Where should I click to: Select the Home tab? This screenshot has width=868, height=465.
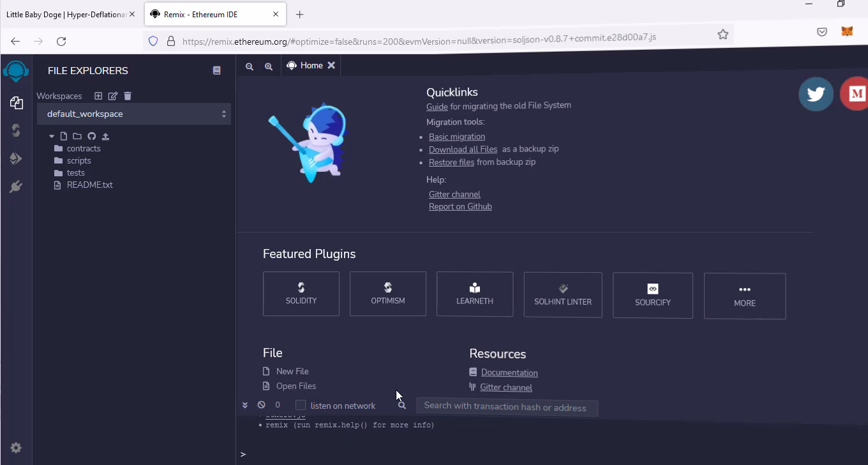click(305, 65)
